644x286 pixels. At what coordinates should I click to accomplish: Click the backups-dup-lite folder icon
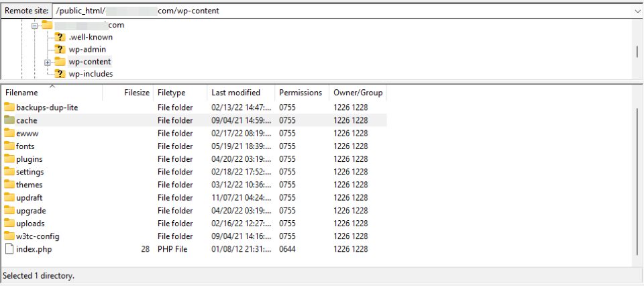click(9, 107)
